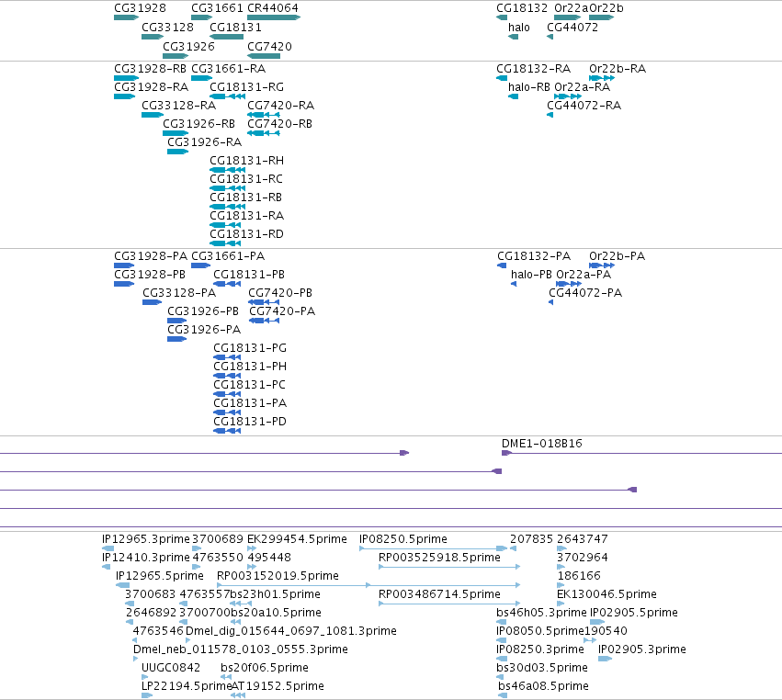Select the halo-RB transcript label
This screenshot has height=700, width=782.
(x=529, y=87)
